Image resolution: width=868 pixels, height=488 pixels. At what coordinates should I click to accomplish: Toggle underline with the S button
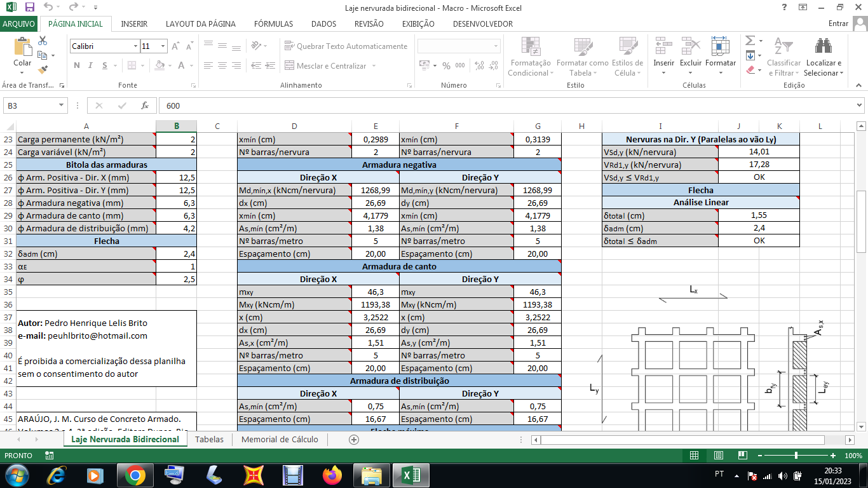click(104, 65)
